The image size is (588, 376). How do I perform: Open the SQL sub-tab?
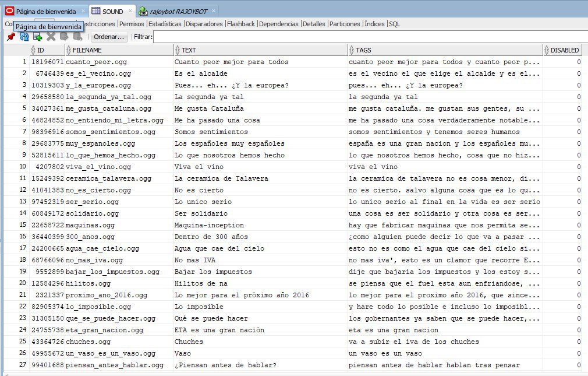click(395, 24)
